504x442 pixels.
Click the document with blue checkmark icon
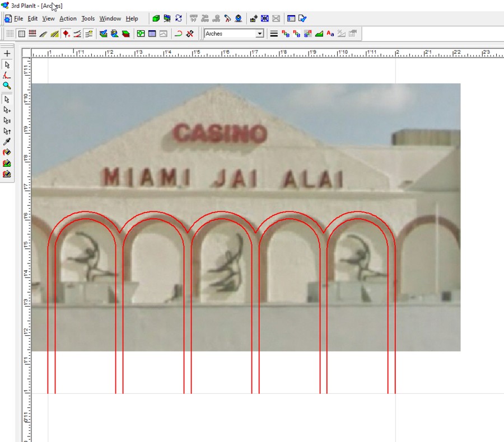tap(302, 18)
